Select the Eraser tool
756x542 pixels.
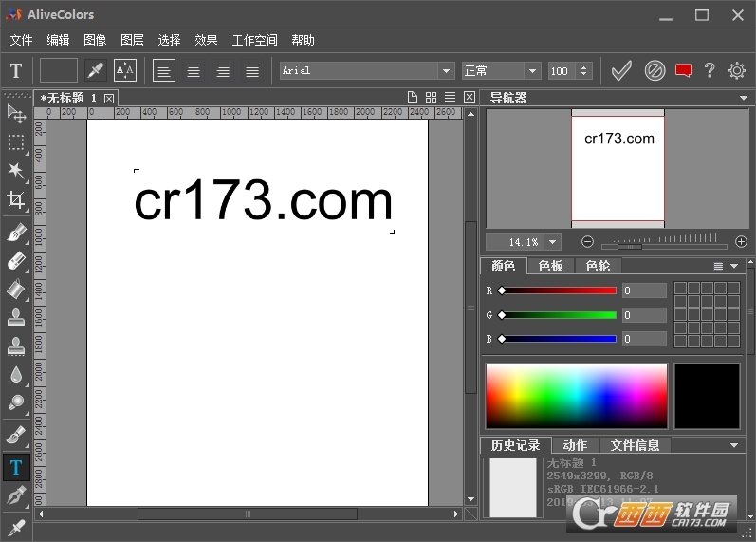[x=16, y=262]
